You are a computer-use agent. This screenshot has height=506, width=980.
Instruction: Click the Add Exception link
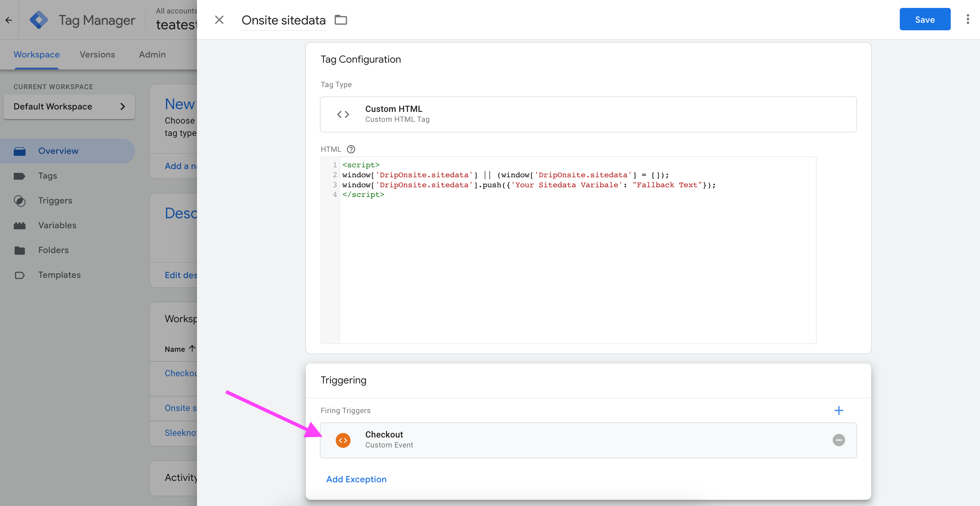pyautogui.click(x=356, y=479)
